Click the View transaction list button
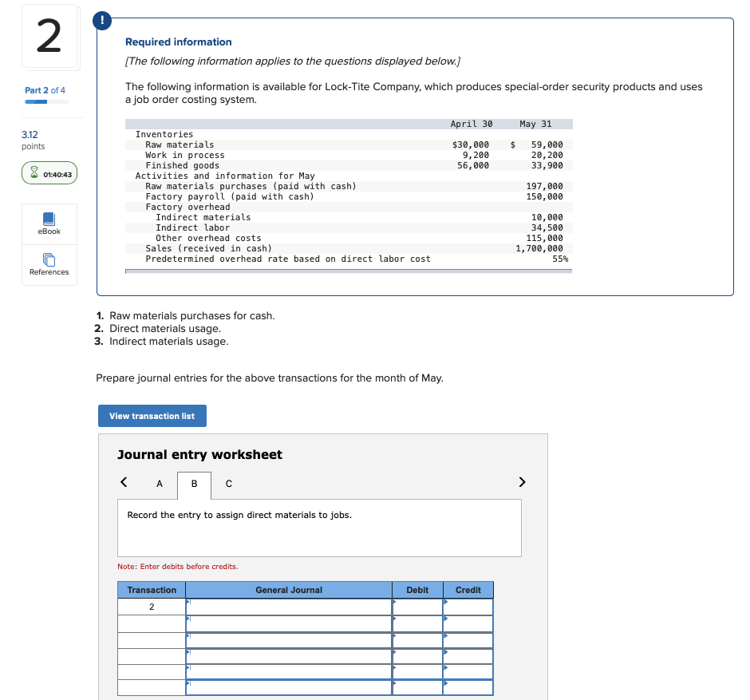This screenshot has height=700, width=750. (152, 416)
